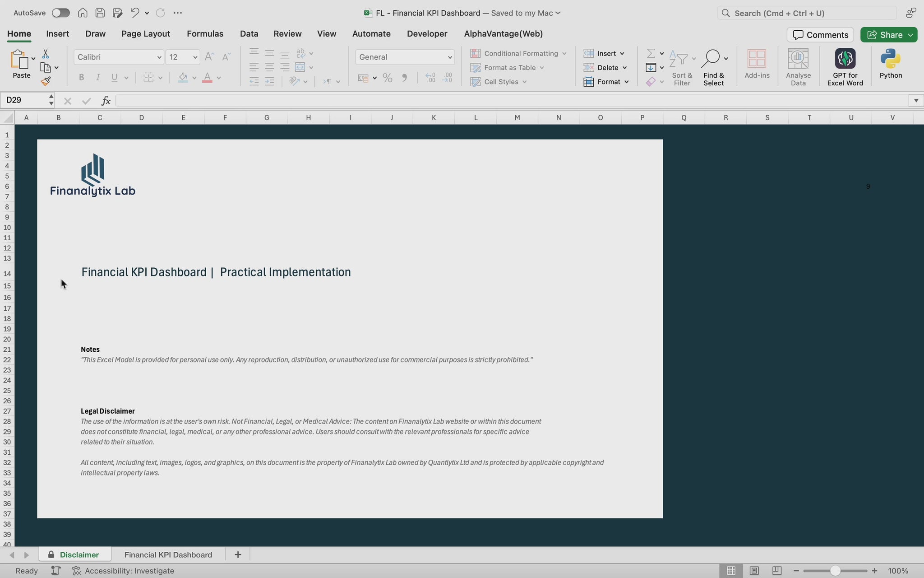Adjust the zoom slider
The width and height of the screenshot is (924, 578).
click(x=835, y=571)
